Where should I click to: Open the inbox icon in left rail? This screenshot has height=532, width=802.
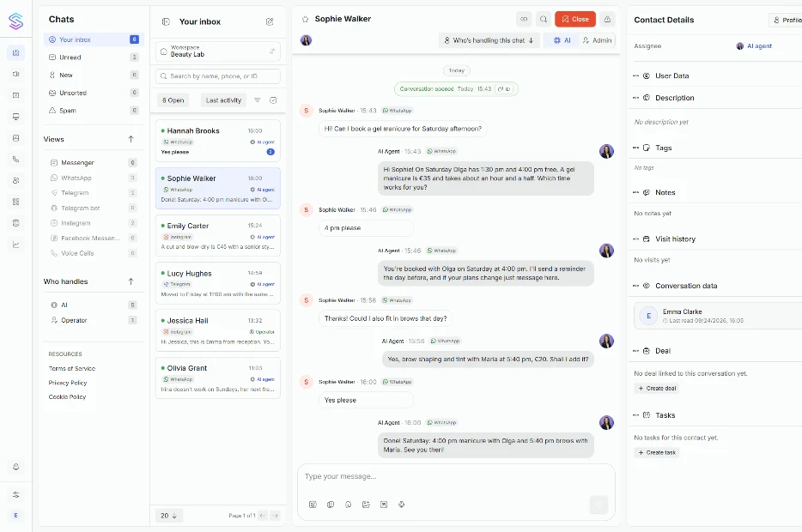click(x=15, y=52)
